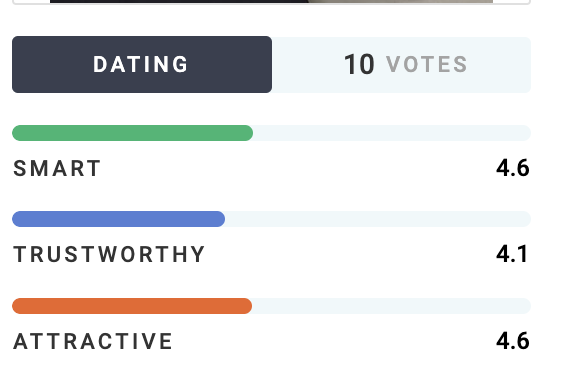Click the light section of top photo

click(400, 1)
